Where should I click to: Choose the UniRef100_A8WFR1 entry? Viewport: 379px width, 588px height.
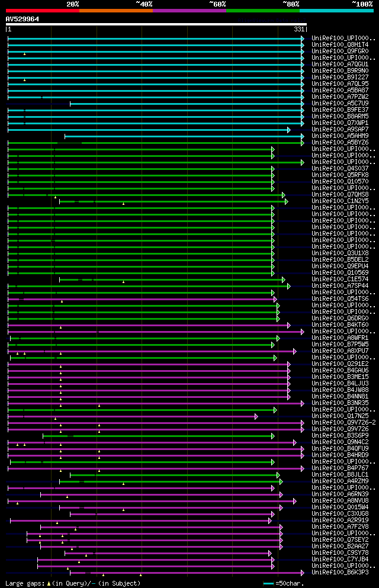(x=340, y=338)
